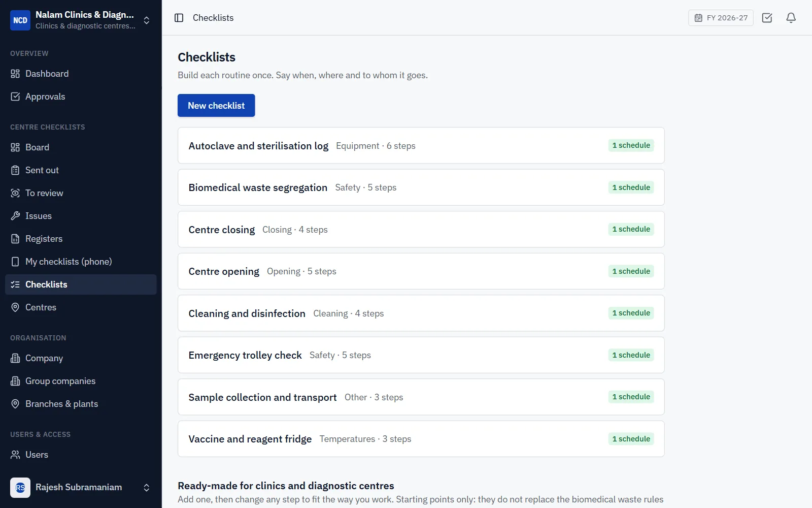812x508 pixels.
Task: Click the 1 schedule badge for Autoclave
Action: coord(631,145)
